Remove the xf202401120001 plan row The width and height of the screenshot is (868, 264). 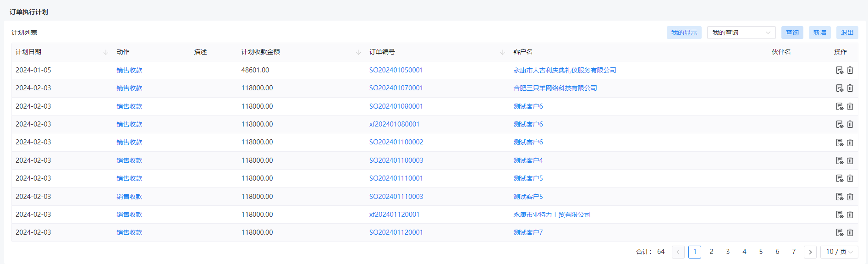850,214
